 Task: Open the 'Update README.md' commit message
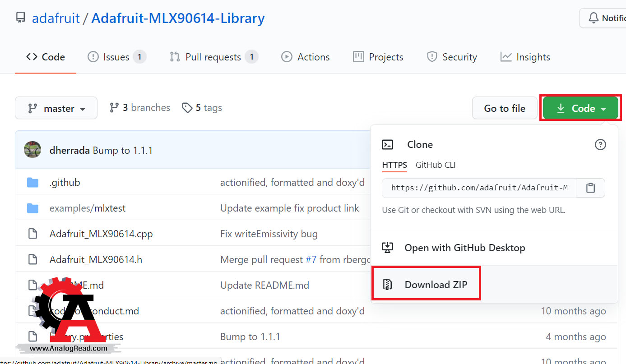pos(264,286)
